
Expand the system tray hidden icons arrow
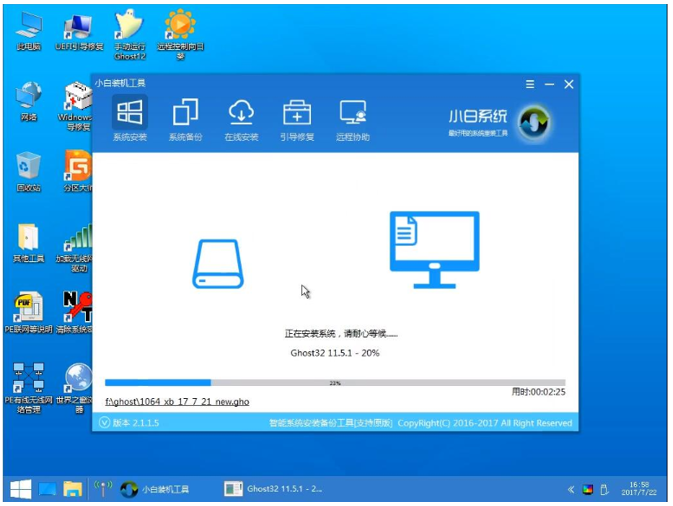[x=572, y=490]
